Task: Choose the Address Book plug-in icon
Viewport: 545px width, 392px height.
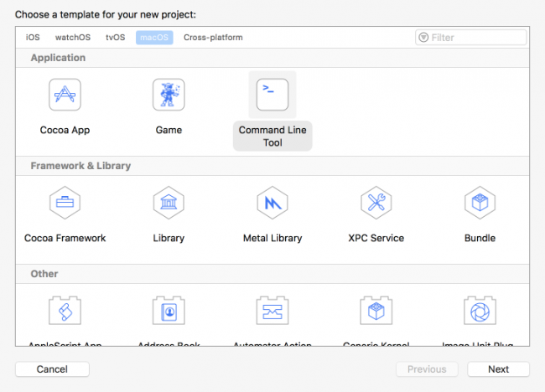Action: 169,311
